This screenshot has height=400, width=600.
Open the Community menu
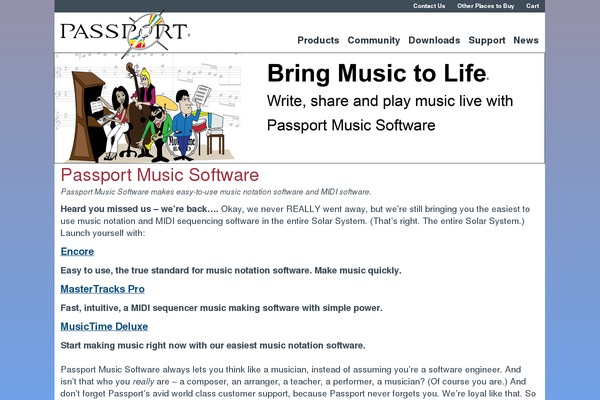click(374, 40)
